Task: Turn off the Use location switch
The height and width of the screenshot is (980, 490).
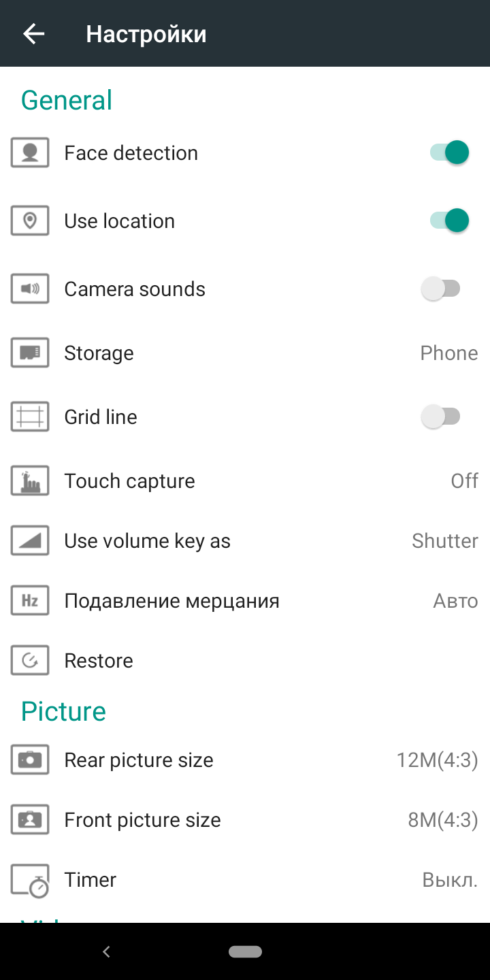Action: [449, 220]
